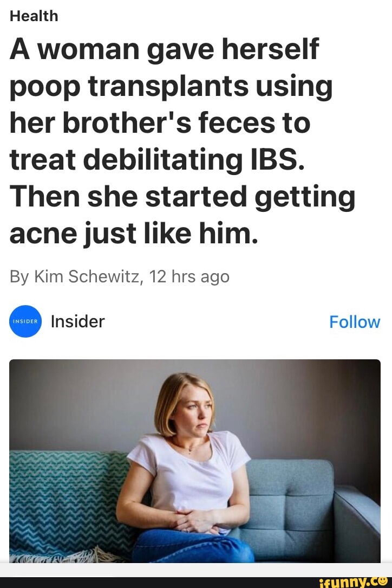
Task: Open the Health category label
Action: (x=34, y=16)
